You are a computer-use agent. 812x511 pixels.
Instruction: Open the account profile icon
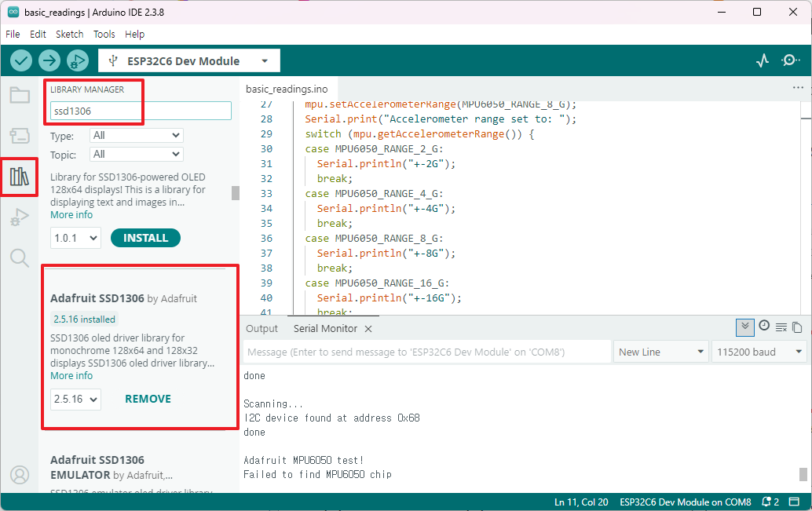click(x=20, y=475)
